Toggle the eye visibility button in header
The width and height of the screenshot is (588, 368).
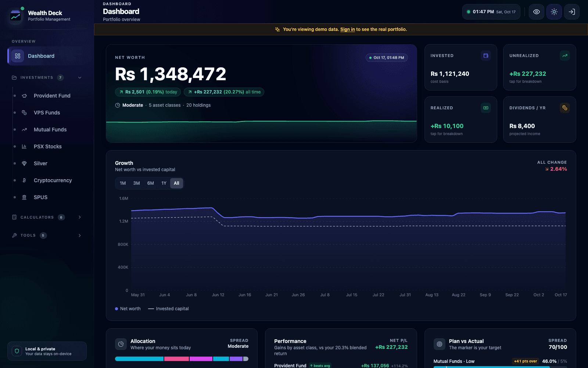tap(537, 12)
